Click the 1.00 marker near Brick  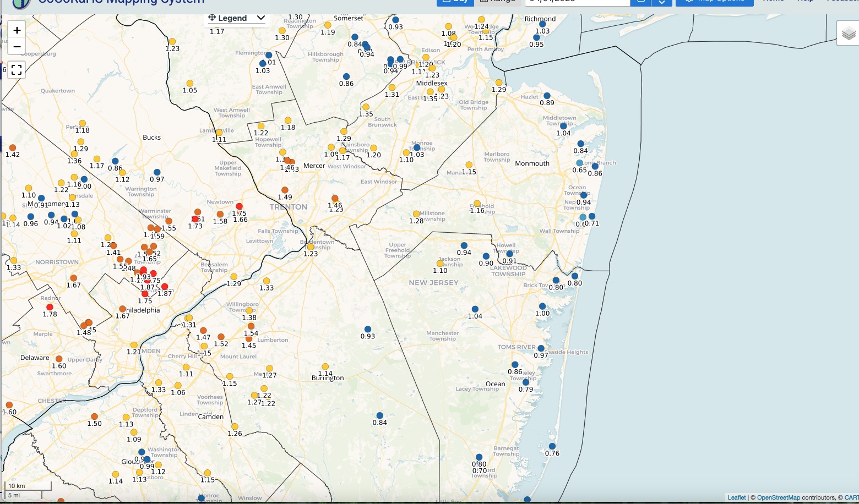tap(542, 306)
